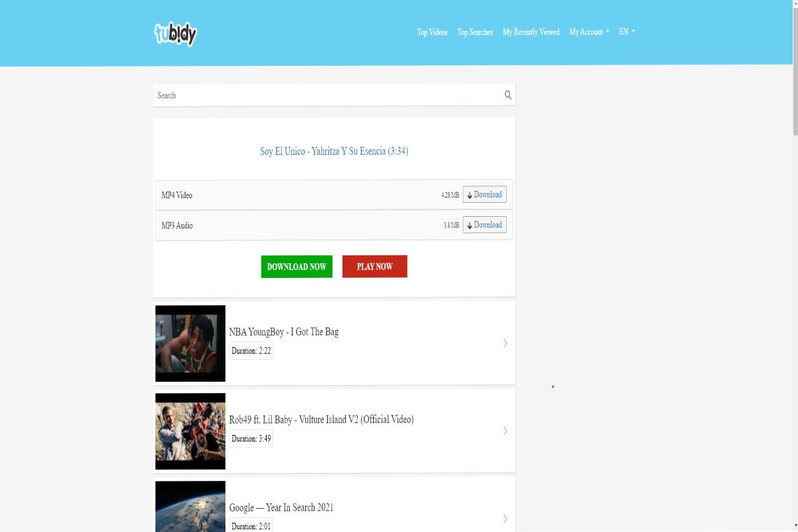Click the search magnifier icon

[x=508, y=95]
